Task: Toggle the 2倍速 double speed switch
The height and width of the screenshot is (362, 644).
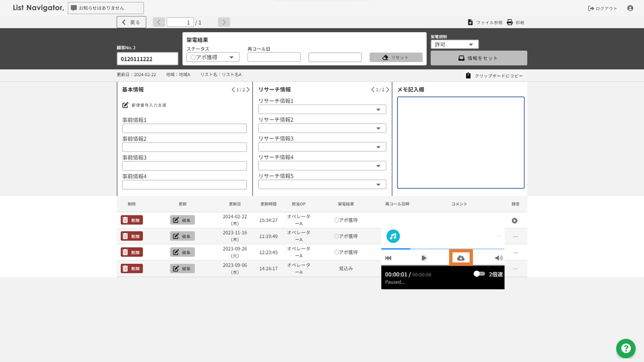Action: click(479, 274)
